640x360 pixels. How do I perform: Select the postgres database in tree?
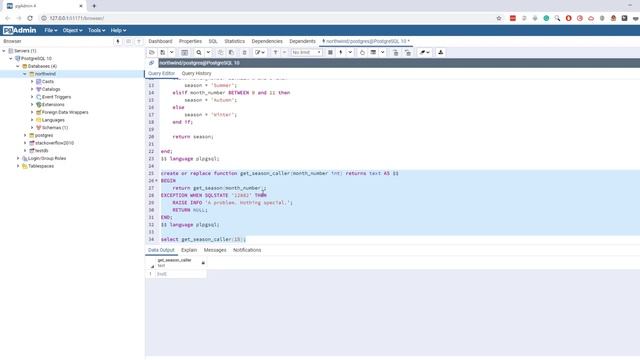tap(44, 136)
